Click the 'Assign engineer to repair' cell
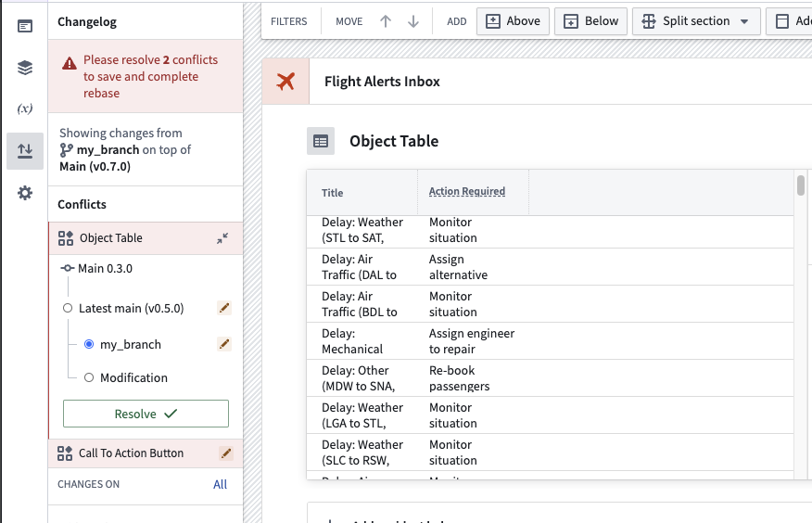 pos(472,341)
